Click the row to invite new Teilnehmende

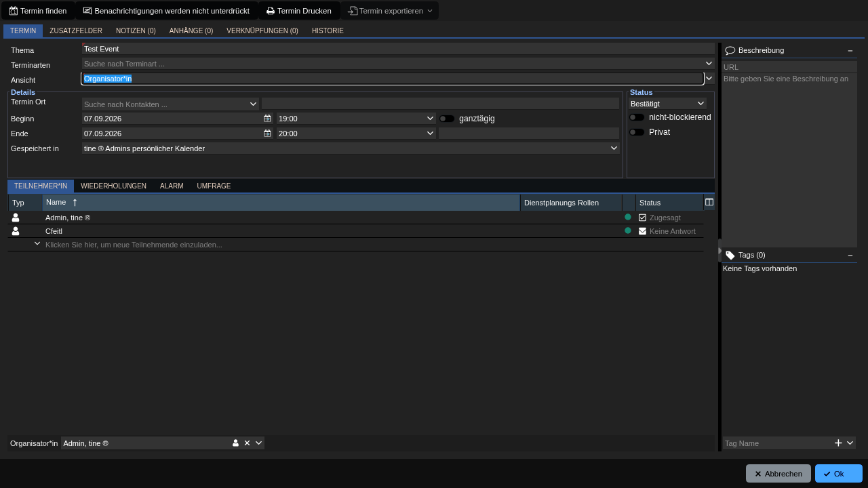[x=355, y=245]
